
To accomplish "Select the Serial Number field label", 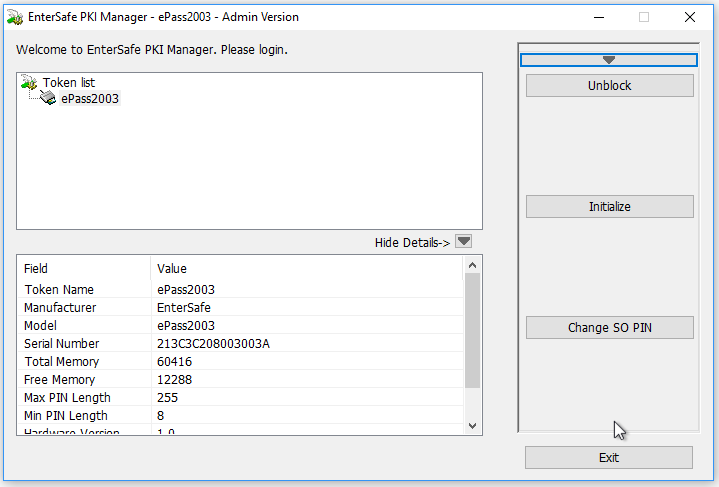I will [61, 343].
